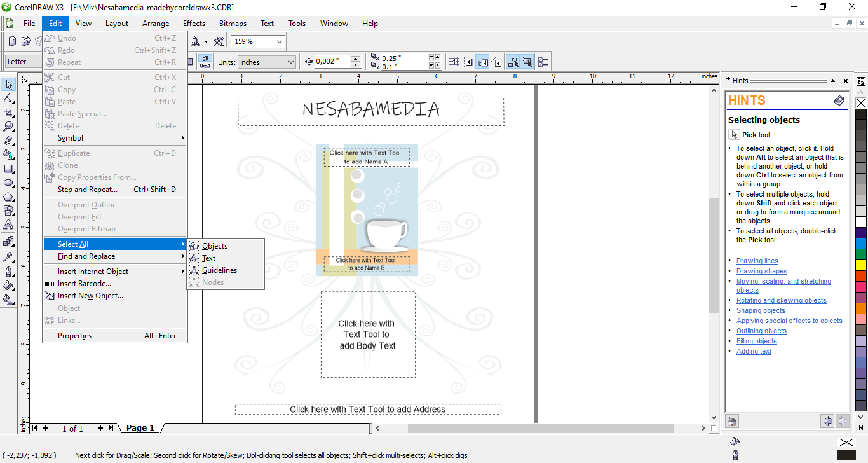Activate the Text tool
This screenshot has width=868, height=463.
pyautogui.click(x=9, y=225)
